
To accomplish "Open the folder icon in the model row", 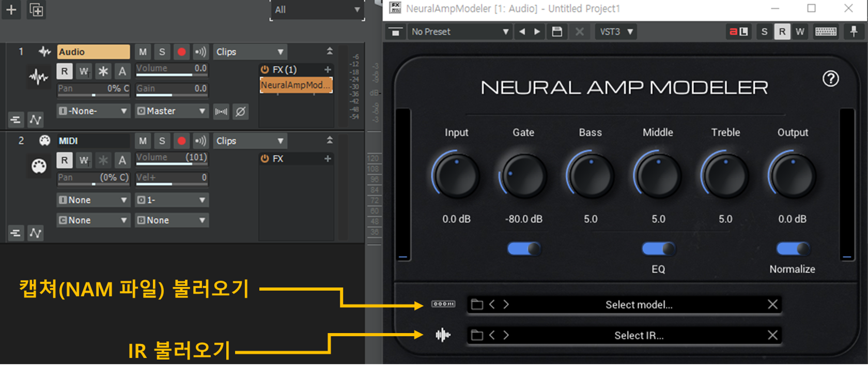I will 477,305.
